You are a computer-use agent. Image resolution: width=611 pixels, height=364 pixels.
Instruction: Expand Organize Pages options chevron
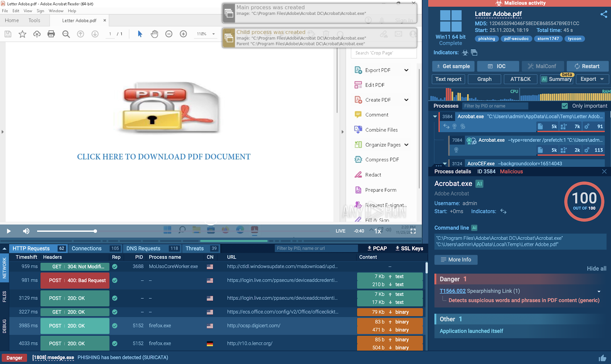tap(406, 145)
